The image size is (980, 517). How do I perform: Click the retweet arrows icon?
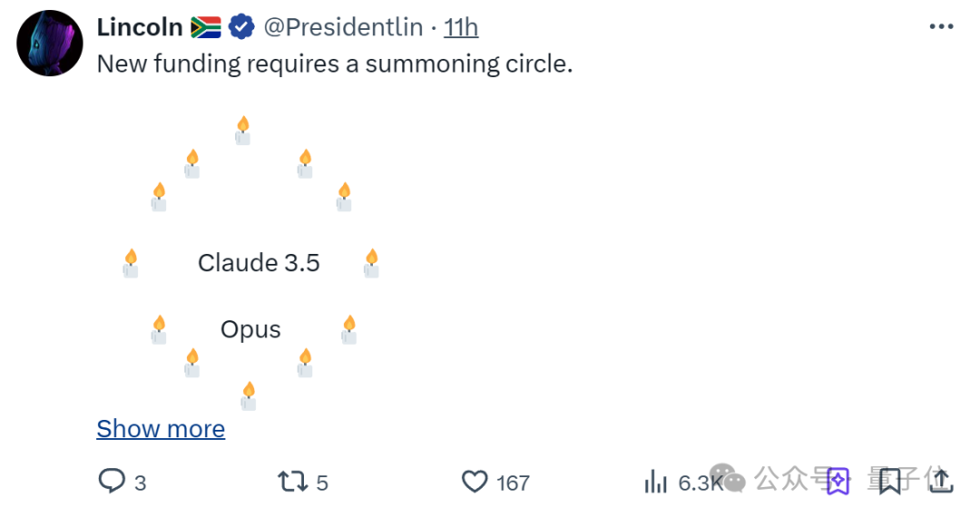tap(292, 482)
